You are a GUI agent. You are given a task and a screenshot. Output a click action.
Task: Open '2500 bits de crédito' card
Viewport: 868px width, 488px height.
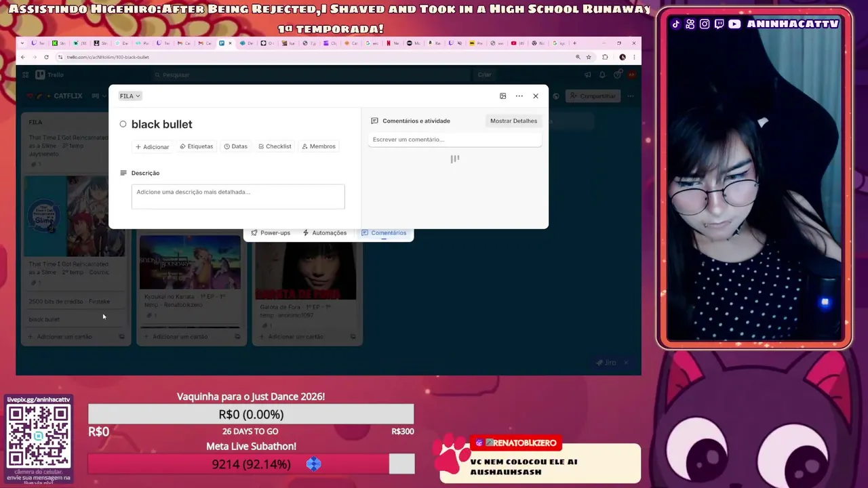[75, 302]
